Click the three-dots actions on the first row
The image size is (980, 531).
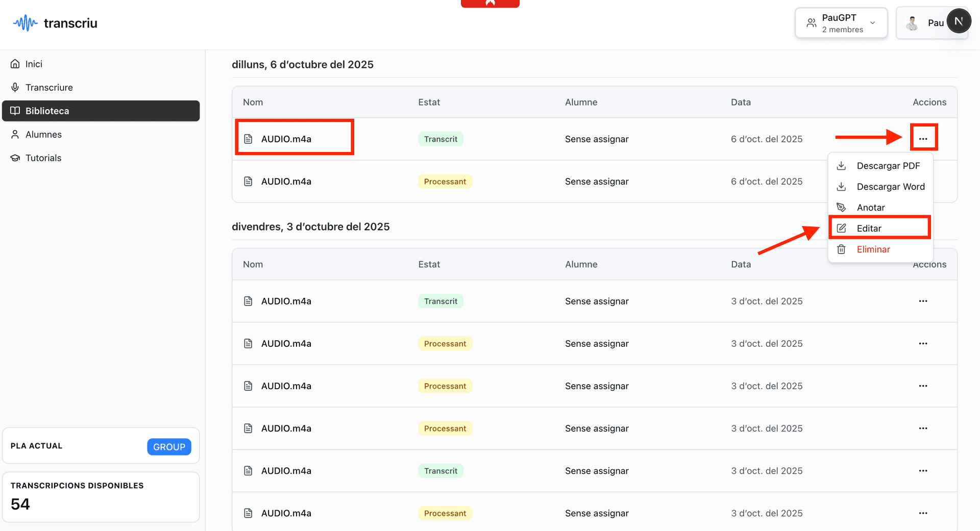(x=923, y=139)
